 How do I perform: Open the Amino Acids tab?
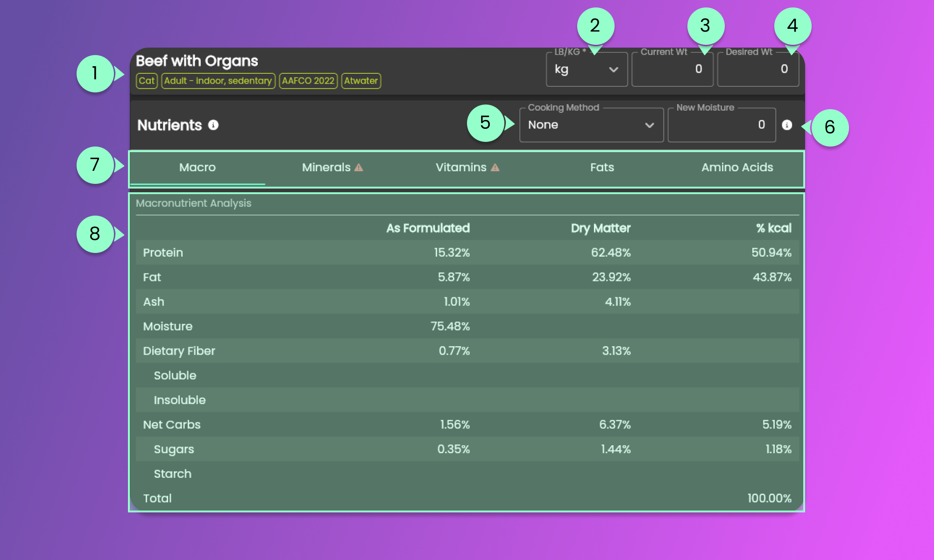[x=737, y=168]
